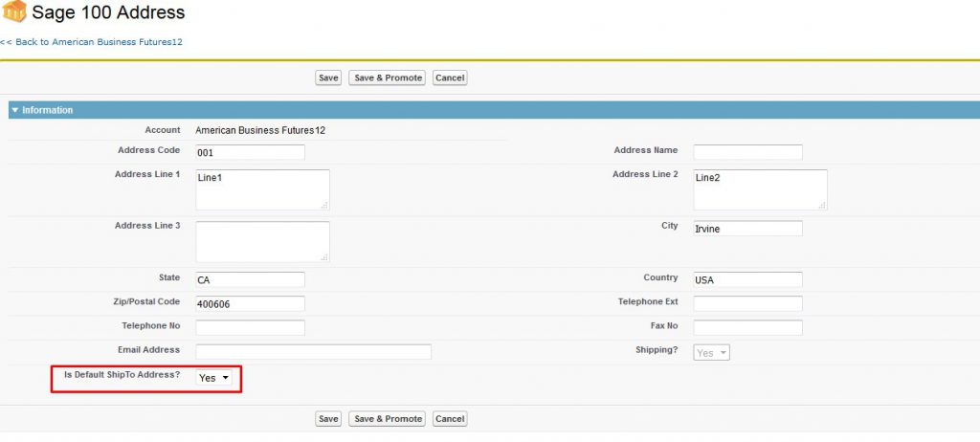Click the City field containing Irvine
The height and width of the screenshot is (442, 980).
tap(748, 229)
